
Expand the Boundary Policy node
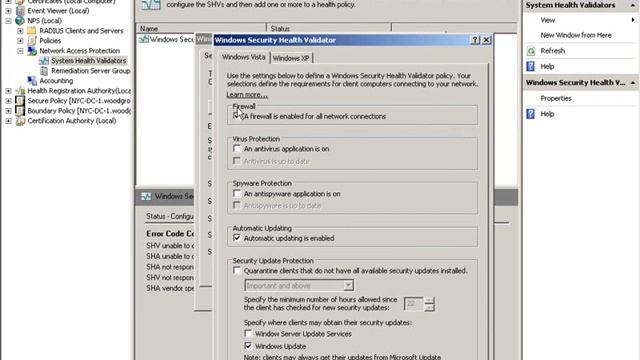9,111
